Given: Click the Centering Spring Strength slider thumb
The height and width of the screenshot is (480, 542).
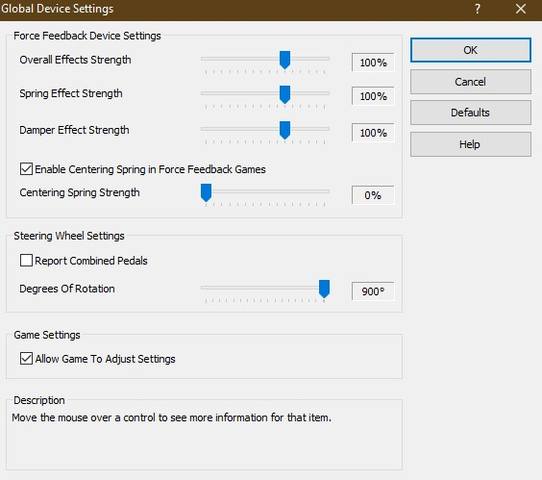Looking at the screenshot, I should 206,192.
